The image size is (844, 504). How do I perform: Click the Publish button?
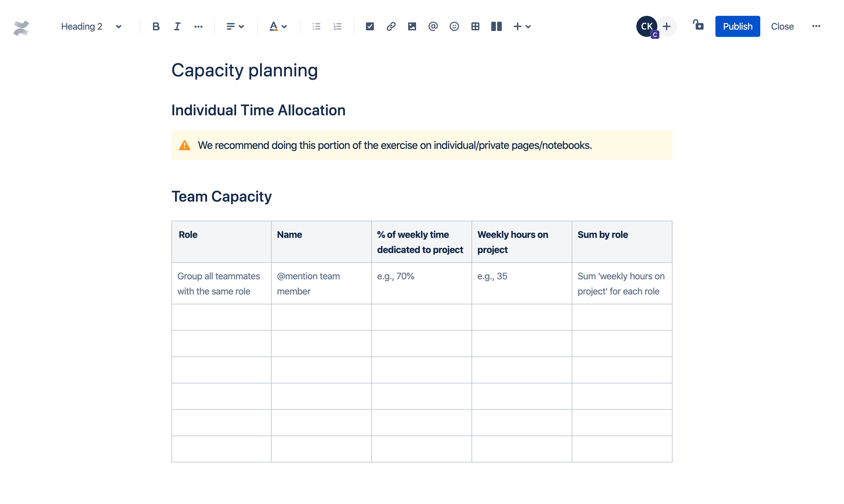tap(737, 26)
